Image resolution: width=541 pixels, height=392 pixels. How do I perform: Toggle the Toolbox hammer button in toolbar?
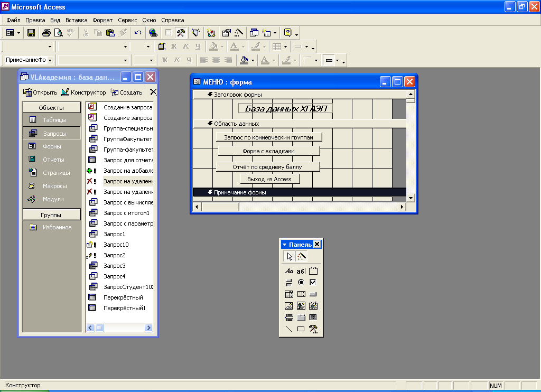181,33
